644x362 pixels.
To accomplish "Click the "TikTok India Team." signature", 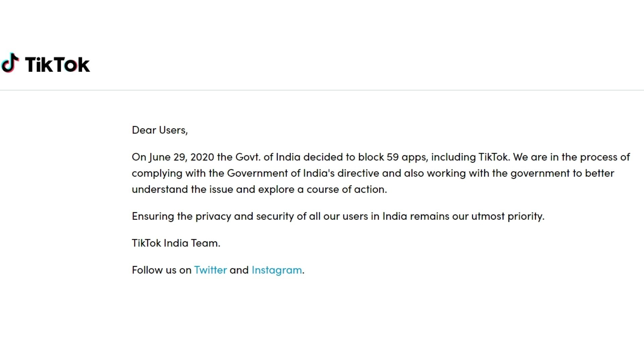I will tap(176, 243).
